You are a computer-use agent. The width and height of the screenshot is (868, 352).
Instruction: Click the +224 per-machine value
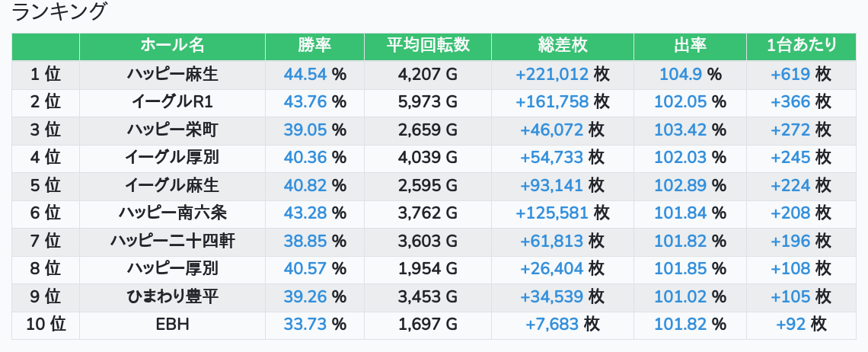point(791,186)
